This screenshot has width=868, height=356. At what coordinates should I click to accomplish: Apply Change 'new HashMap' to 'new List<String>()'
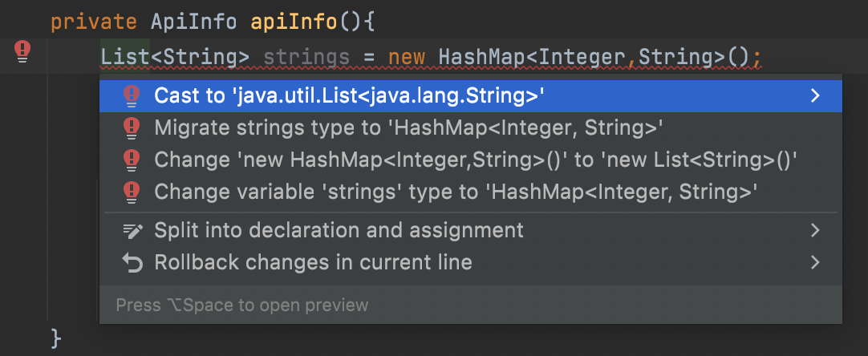coord(471,160)
